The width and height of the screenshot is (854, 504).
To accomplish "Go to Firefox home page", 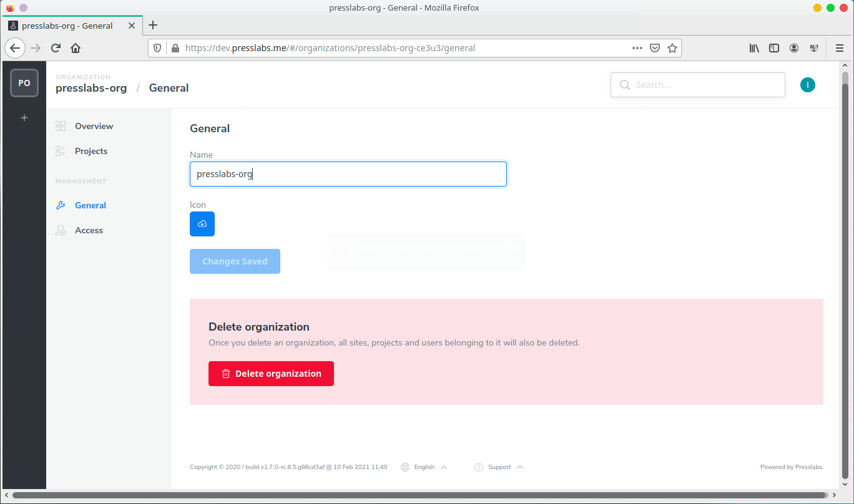I will (76, 48).
